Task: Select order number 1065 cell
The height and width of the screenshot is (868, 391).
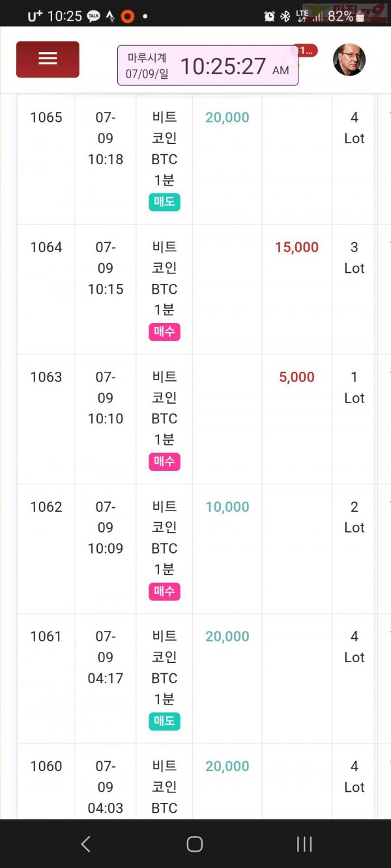Action: coord(46,160)
